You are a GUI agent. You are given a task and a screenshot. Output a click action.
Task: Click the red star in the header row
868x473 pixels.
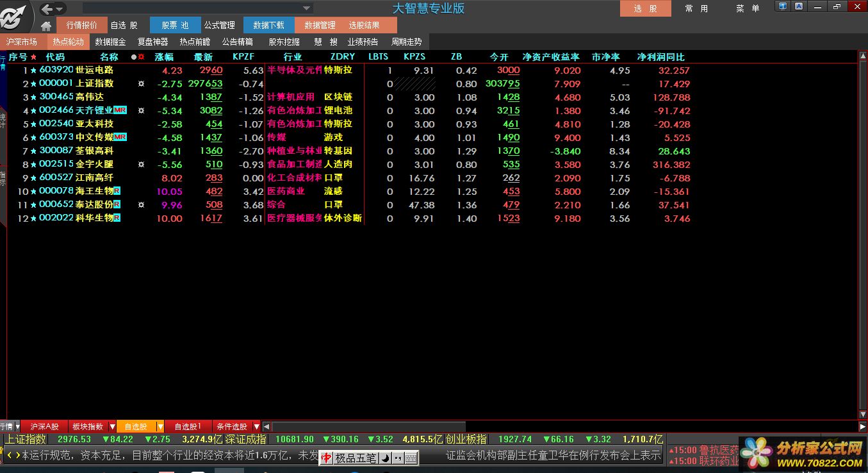pyautogui.click(x=34, y=57)
